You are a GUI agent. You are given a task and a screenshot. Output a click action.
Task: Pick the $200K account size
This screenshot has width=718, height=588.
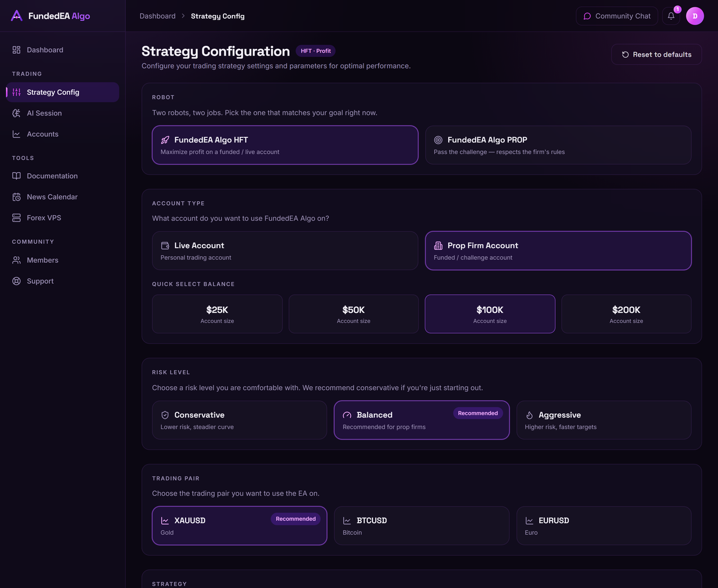pos(627,314)
